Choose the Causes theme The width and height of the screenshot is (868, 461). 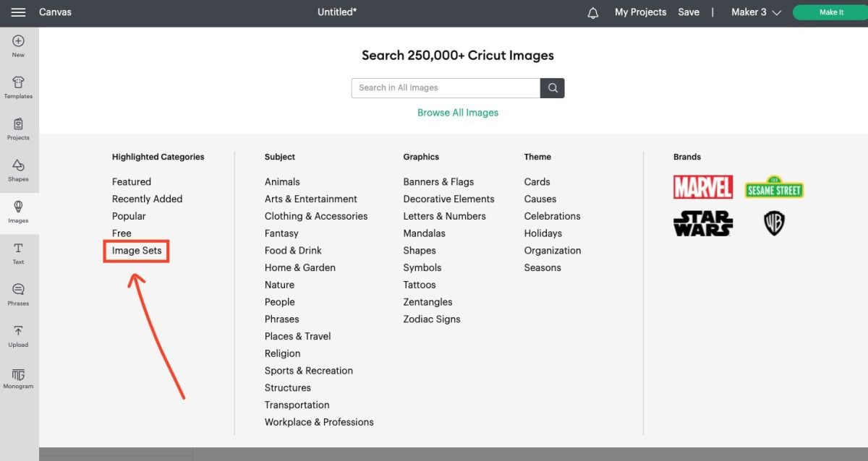pos(540,199)
